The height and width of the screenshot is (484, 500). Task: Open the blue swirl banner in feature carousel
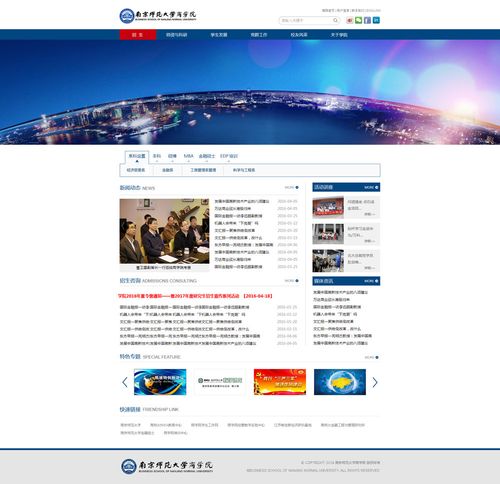tap(160, 382)
